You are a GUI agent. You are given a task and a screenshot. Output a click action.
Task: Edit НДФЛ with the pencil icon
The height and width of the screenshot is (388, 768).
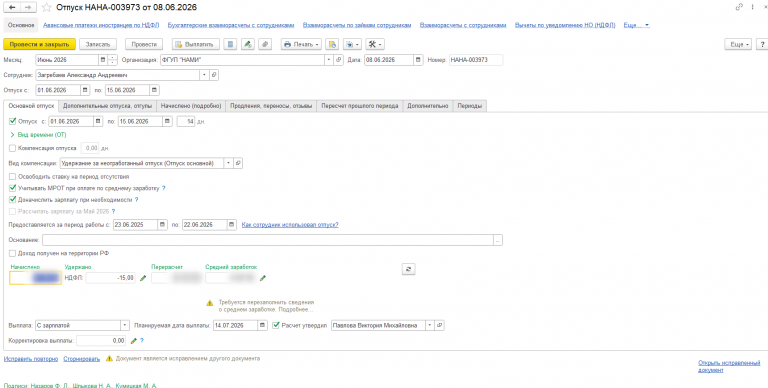(x=143, y=278)
